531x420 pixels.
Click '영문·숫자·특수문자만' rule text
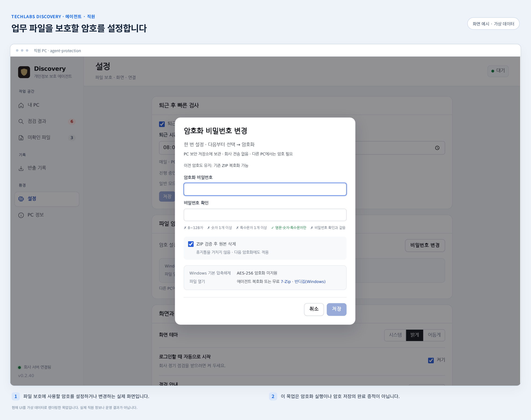click(291, 228)
